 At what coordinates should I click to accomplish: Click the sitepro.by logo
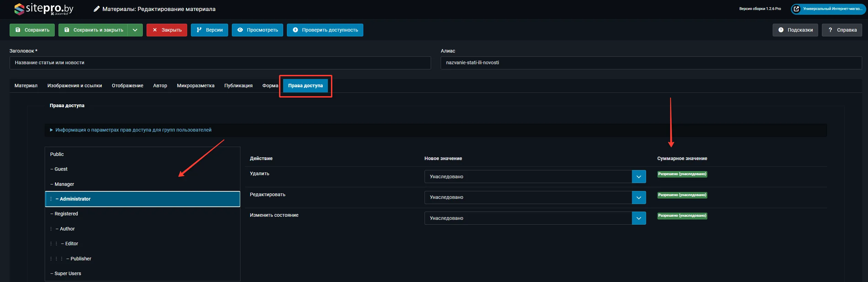point(44,9)
